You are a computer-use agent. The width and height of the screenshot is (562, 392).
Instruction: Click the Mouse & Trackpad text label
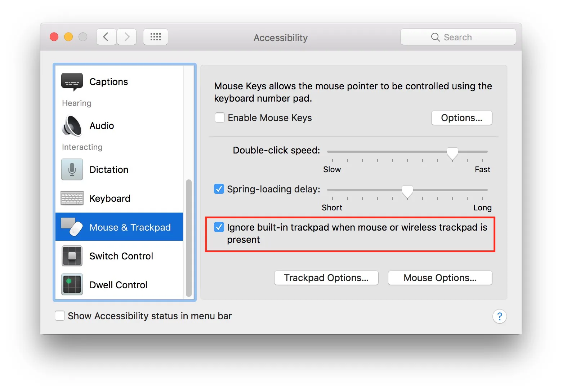pyautogui.click(x=130, y=227)
